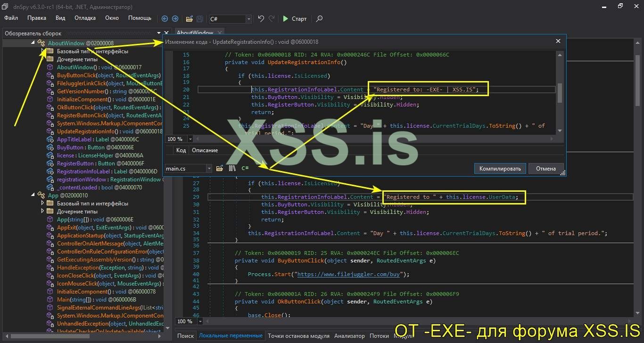Viewport: 644px width, 343px height.
Task: Switch to the Код tab in dialog
Action: click(x=181, y=150)
